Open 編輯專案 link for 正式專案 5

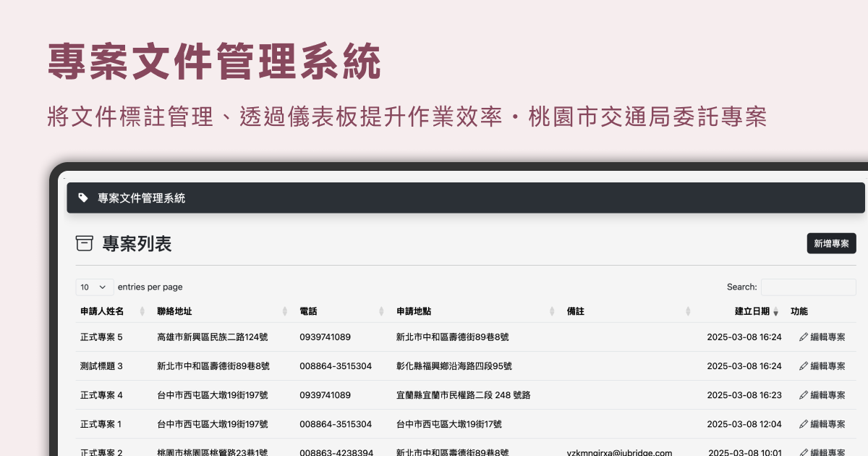click(827, 337)
